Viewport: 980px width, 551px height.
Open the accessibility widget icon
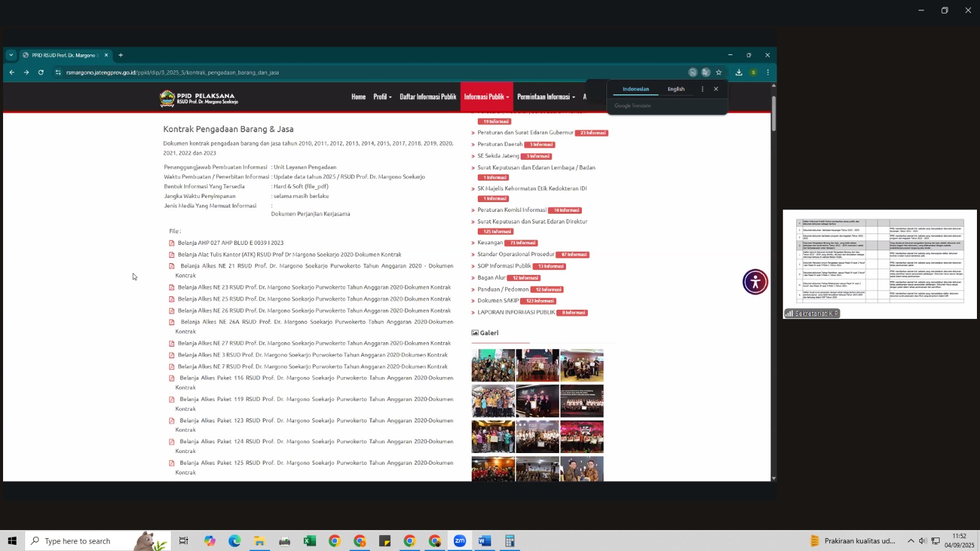(755, 282)
